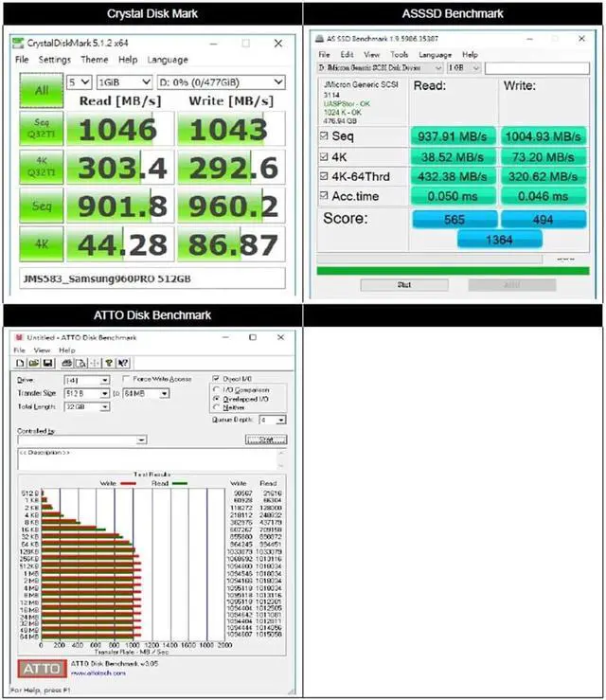Viewport: 606px width, 700px height.
Task: Open the Theme menu in CrystalDiskMark
Action: 94,60
